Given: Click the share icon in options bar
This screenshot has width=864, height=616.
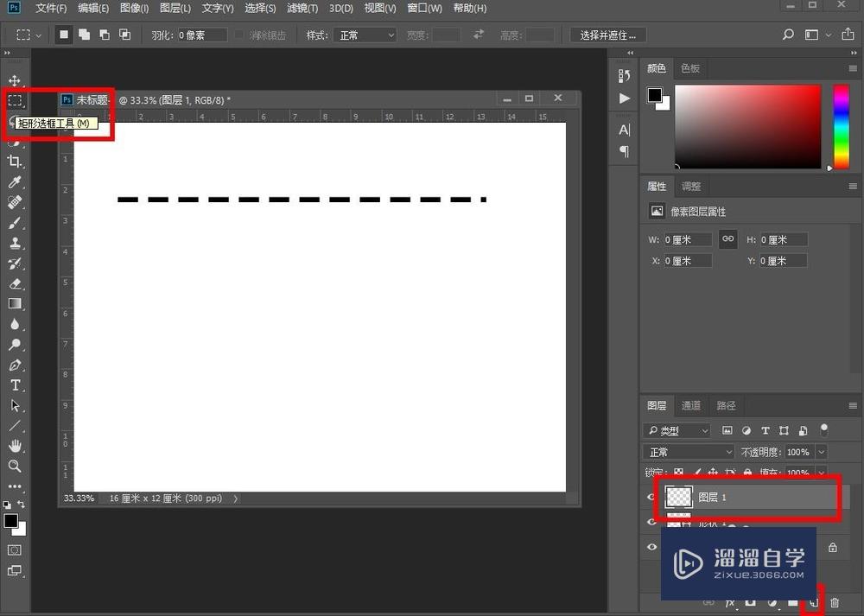Looking at the screenshot, I should point(848,35).
